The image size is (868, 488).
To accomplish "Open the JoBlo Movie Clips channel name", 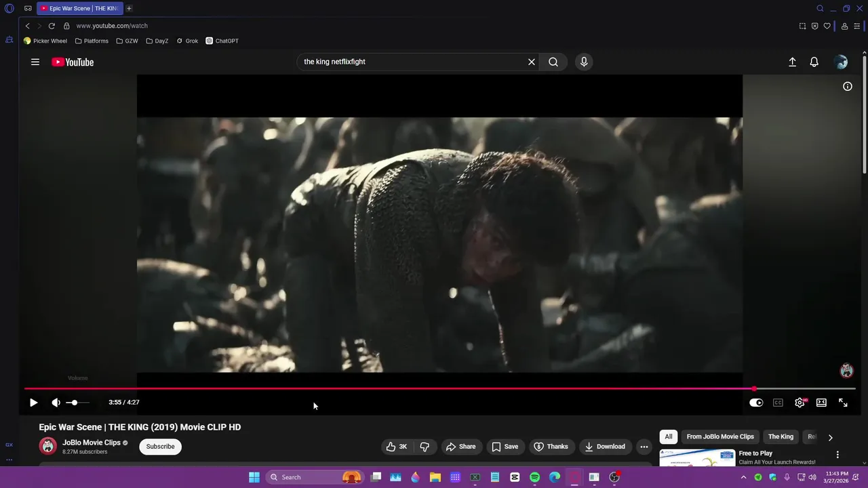I will pos(92,443).
